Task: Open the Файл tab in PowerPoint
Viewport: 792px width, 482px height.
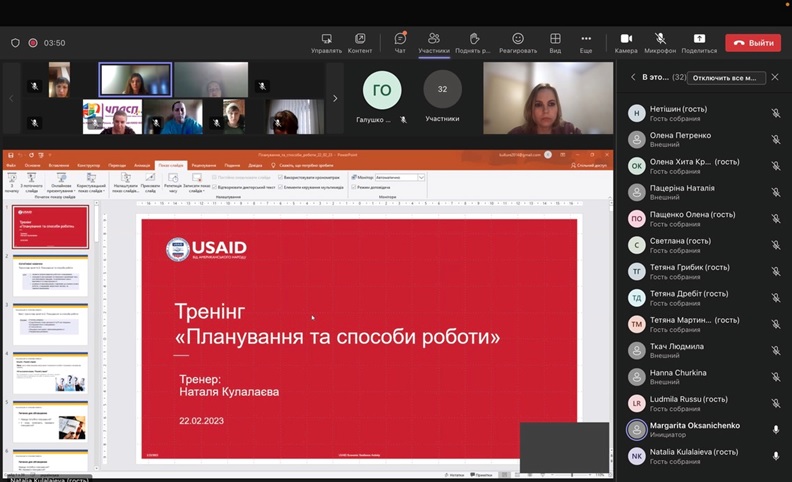Action: [11, 165]
